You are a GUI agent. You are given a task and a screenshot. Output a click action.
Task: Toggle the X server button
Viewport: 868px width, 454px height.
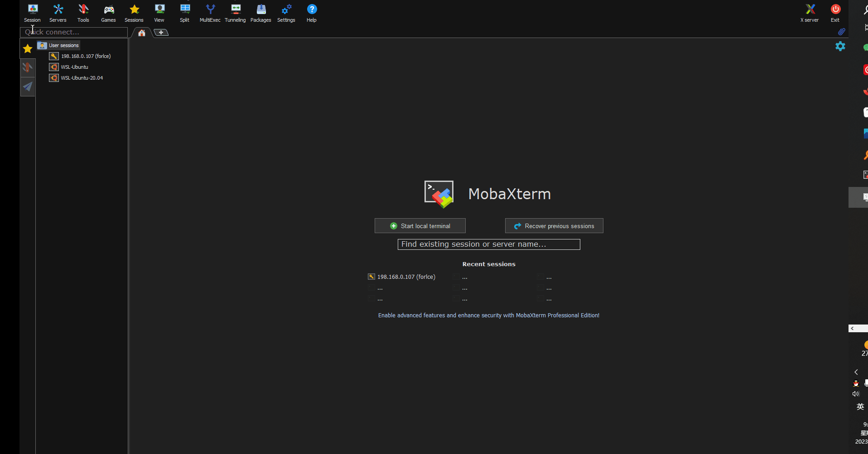[810, 13]
